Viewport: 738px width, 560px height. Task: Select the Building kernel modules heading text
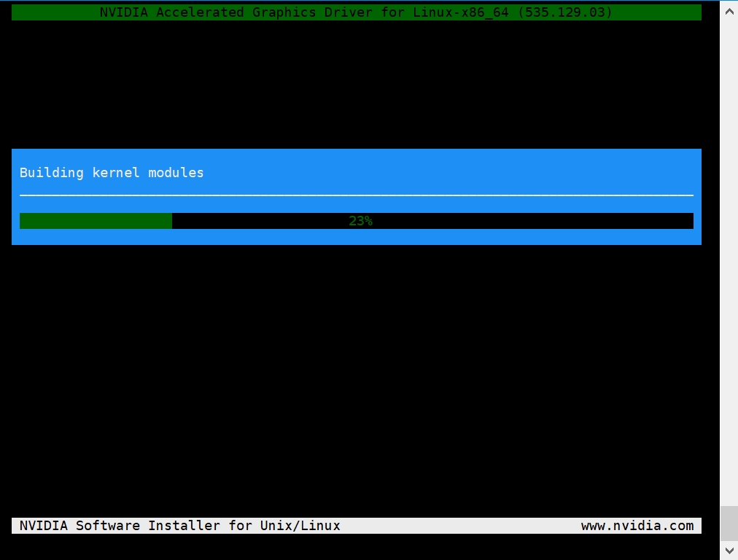pyautogui.click(x=111, y=173)
